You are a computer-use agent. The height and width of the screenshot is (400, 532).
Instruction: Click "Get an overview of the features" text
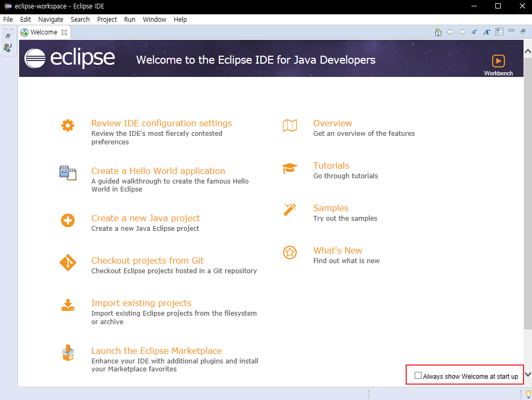[364, 134]
